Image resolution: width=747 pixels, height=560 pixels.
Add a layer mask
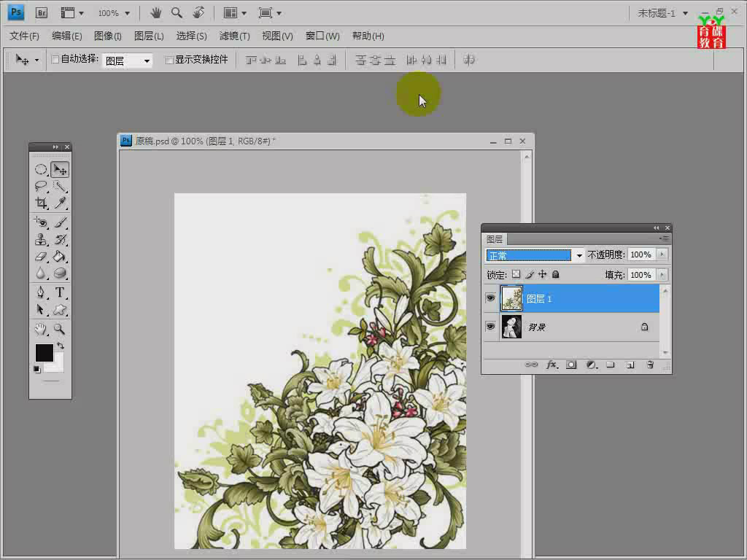click(x=571, y=365)
